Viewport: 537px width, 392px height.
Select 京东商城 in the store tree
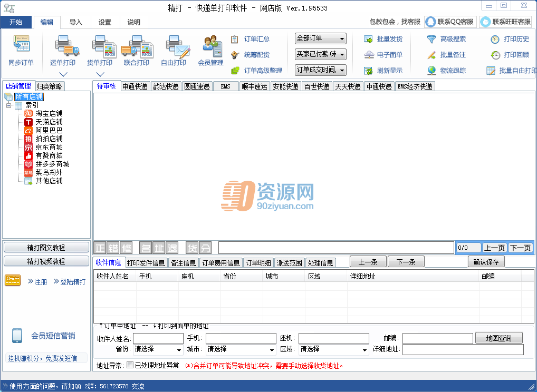pos(49,147)
